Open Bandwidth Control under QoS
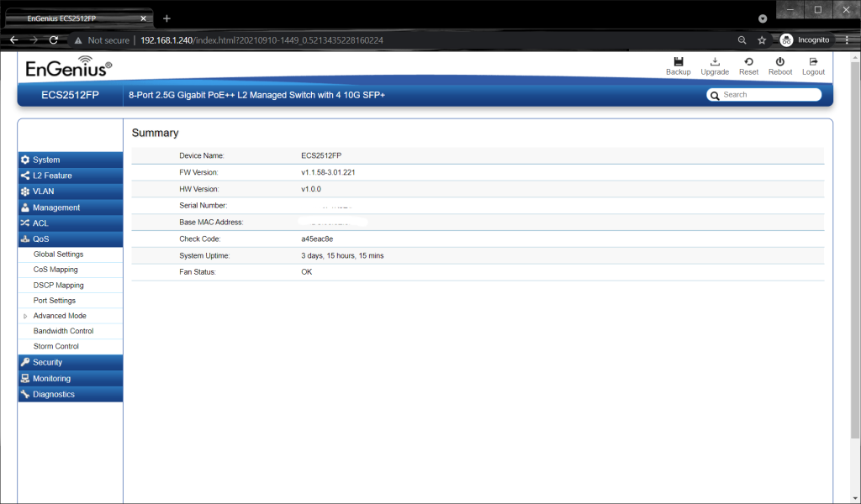 coord(63,331)
